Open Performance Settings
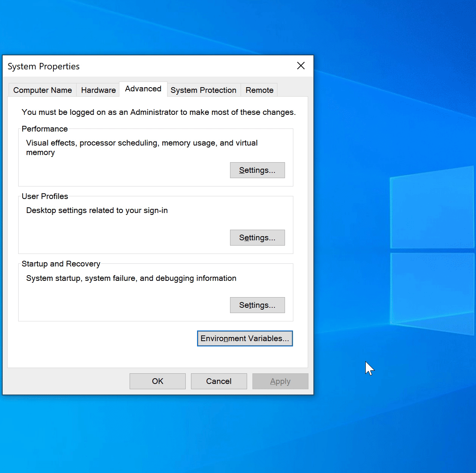This screenshot has width=476, height=473. 257,170
